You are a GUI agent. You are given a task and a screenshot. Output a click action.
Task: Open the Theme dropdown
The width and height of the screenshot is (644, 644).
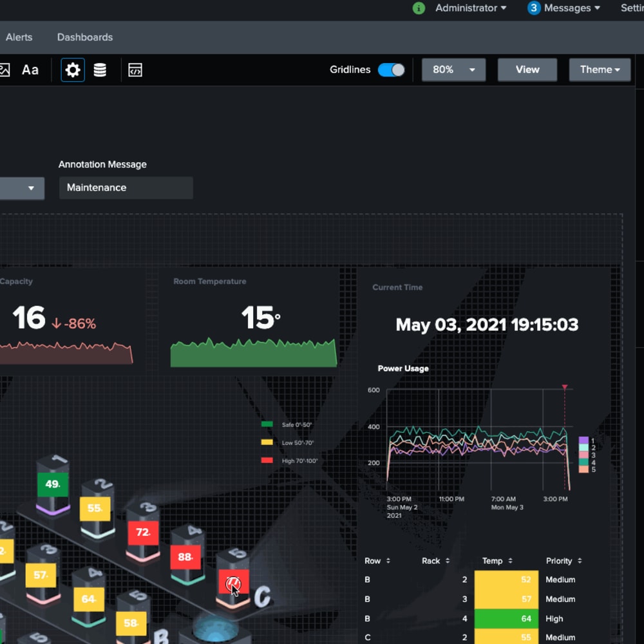[x=600, y=70]
